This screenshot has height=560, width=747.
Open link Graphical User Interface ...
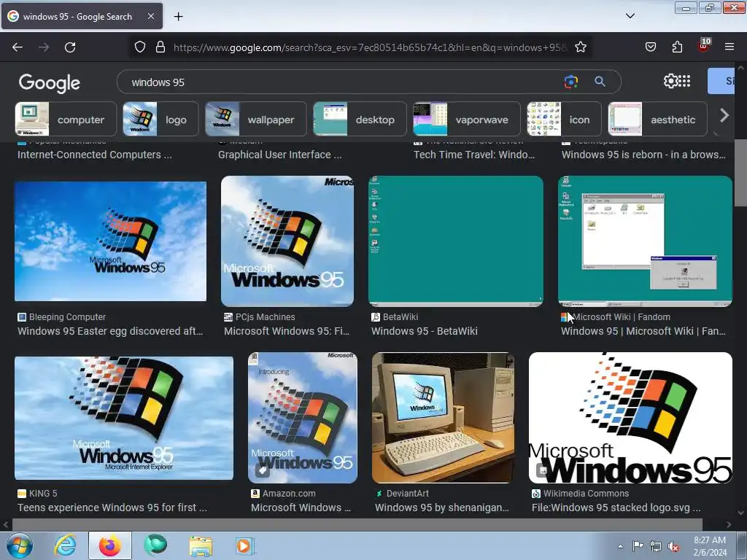click(279, 155)
